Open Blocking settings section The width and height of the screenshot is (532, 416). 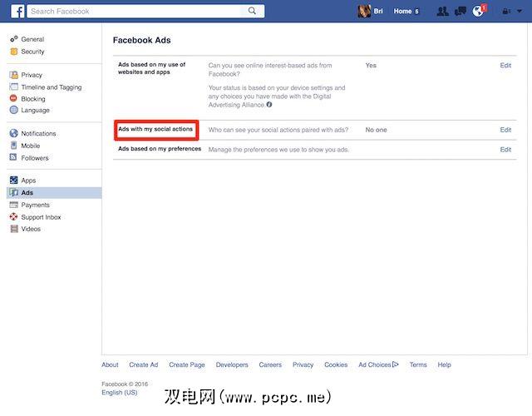pyautogui.click(x=33, y=99)
